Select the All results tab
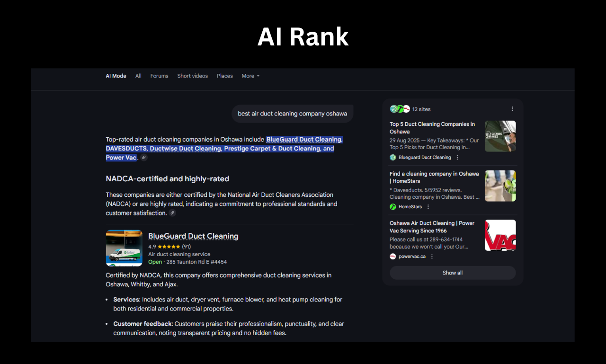The image size is (606, 364). pos(138,76)
